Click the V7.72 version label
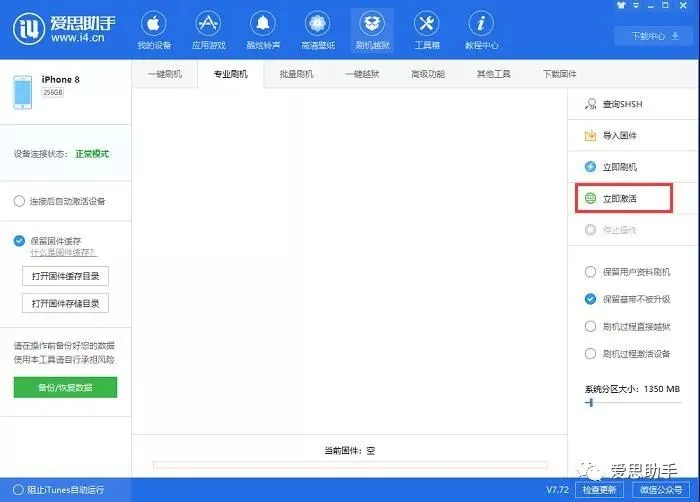The image size is (700, 502). click(558, 489)
